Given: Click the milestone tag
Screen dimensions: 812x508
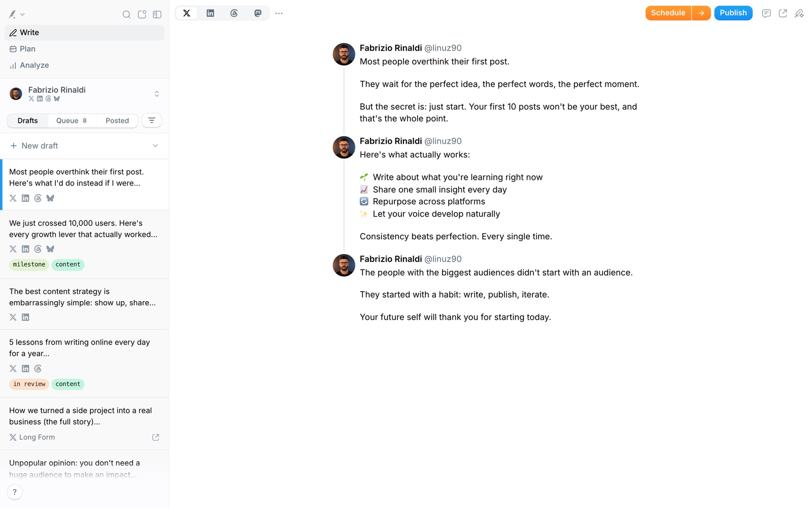Looking at the screenshot, I should [x=29, y=265].
